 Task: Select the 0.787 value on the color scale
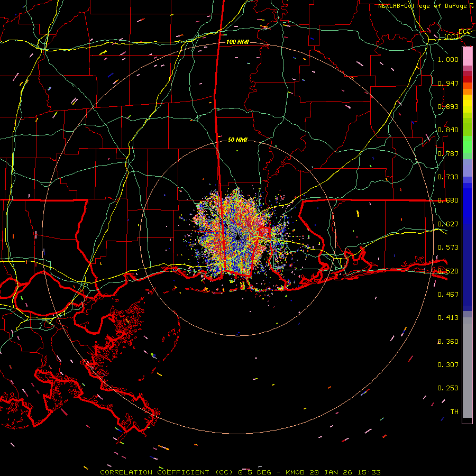(448, 153)
